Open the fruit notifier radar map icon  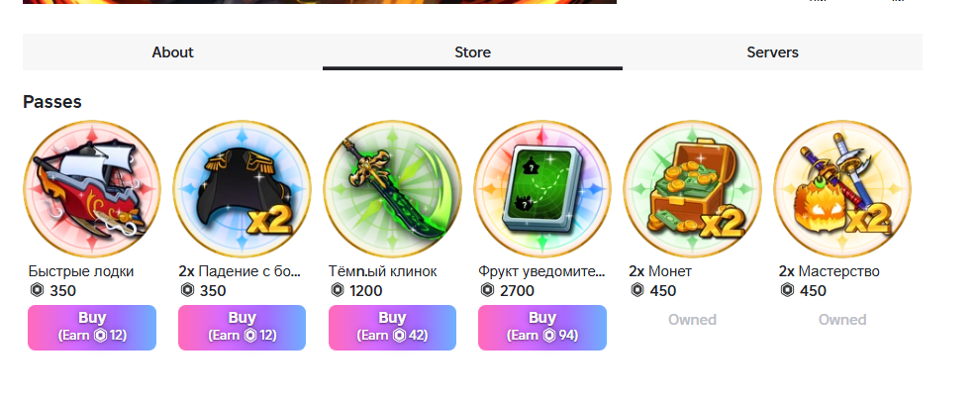[x=541, y=189]
